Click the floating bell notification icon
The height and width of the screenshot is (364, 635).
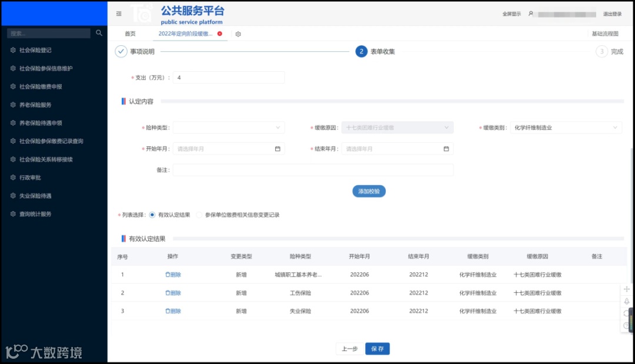[x=627, y=301]
